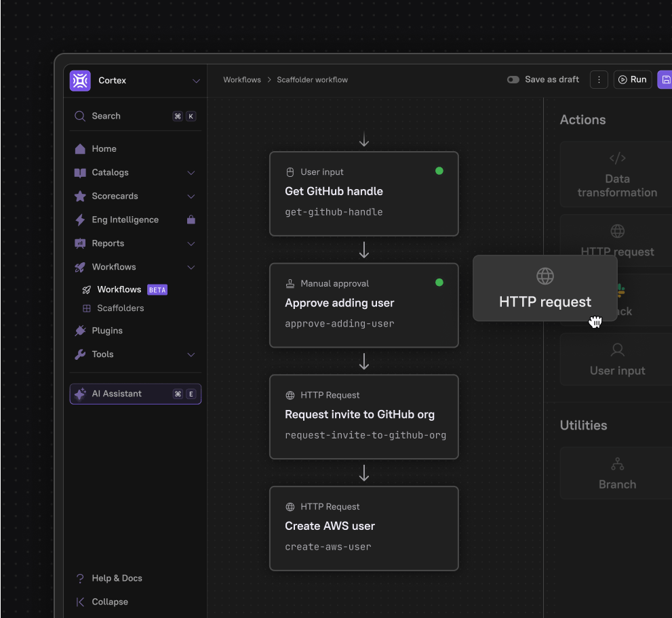672x618 pixels.
Task: Select the Data transformation action
Action: [x=617, y=175]
